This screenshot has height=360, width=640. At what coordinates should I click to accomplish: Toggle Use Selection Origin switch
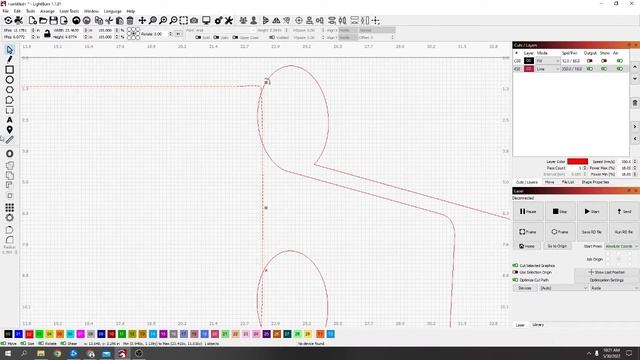tap(515, 272)
